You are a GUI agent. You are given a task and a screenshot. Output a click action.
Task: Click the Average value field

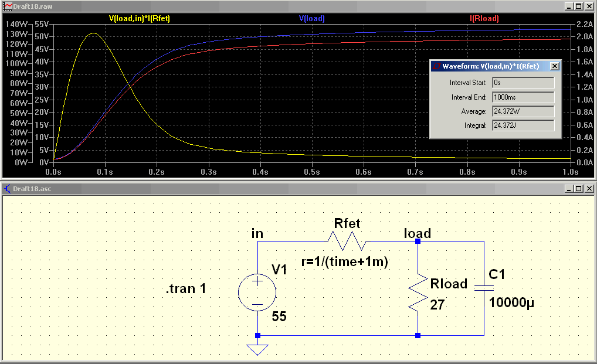coord(523,111)
